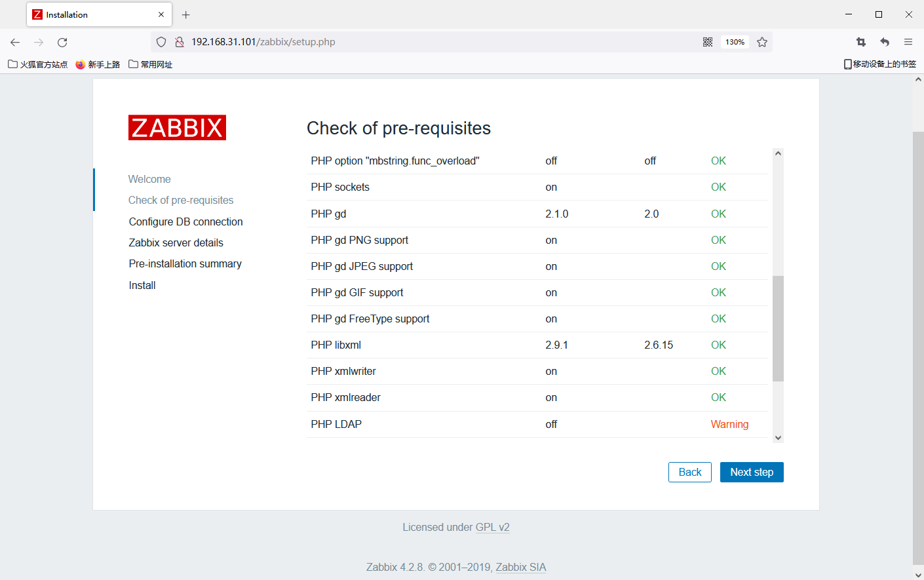Open the hamburger menu

(908, 41)
